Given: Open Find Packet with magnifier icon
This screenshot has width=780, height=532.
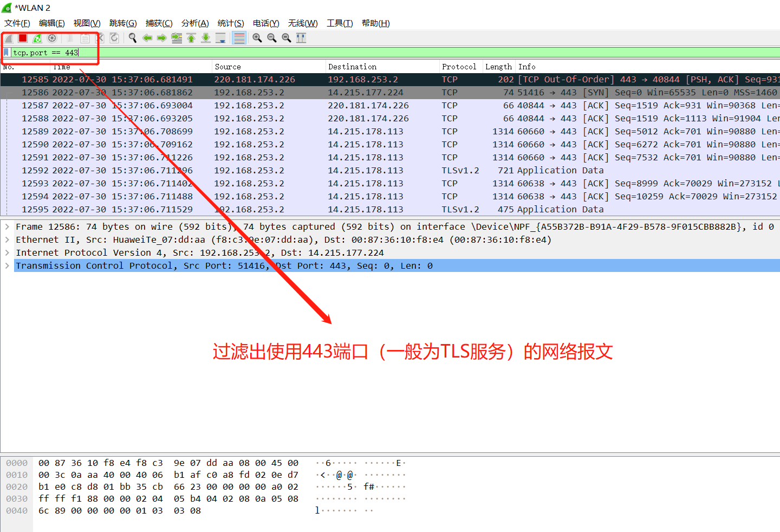Looking at the screenshot, I should click(133, 38).
